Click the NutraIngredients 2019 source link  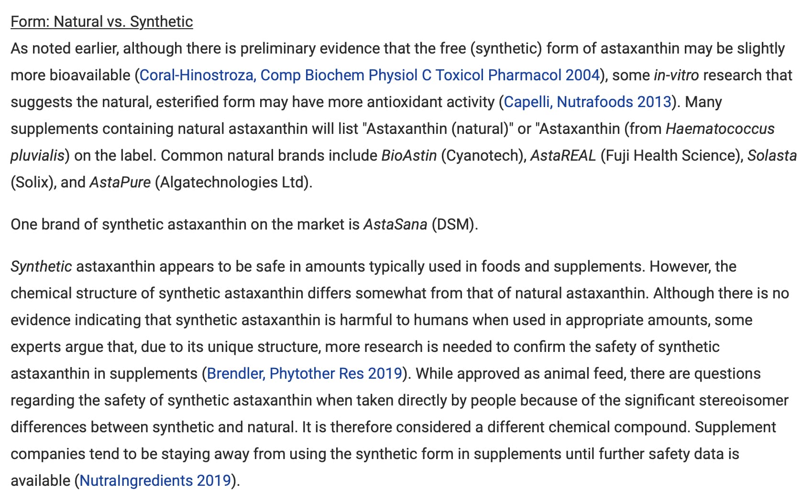155,481
